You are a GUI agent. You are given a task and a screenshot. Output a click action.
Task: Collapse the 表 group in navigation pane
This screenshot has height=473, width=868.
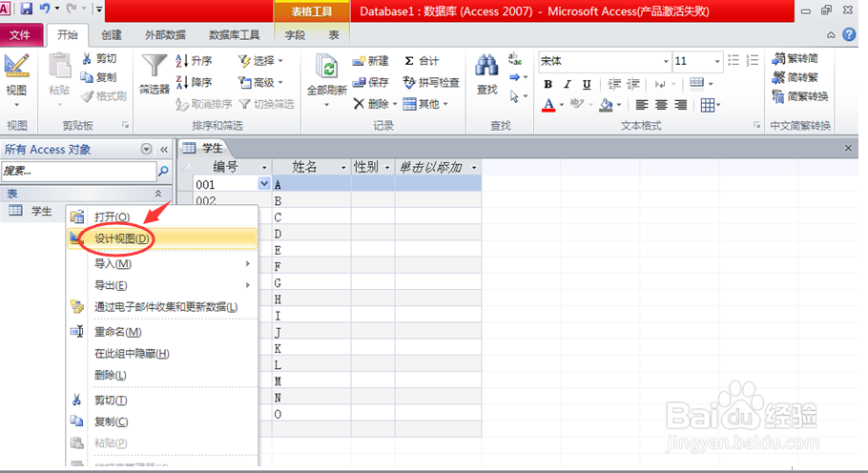pyautogui.click(x=158, y=194)
